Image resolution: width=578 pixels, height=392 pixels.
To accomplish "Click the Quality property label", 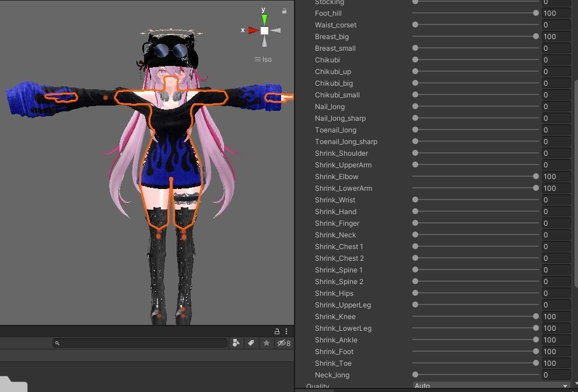I will coord(317,387).
